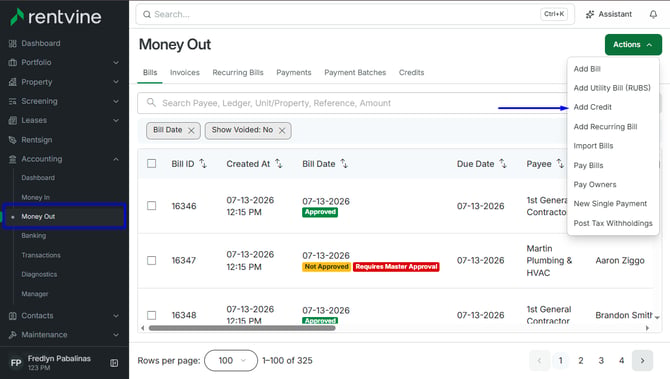Open Diagnostics under Accounting
The width and height of the screenshot is (670, 379).
tap(39, 274)
